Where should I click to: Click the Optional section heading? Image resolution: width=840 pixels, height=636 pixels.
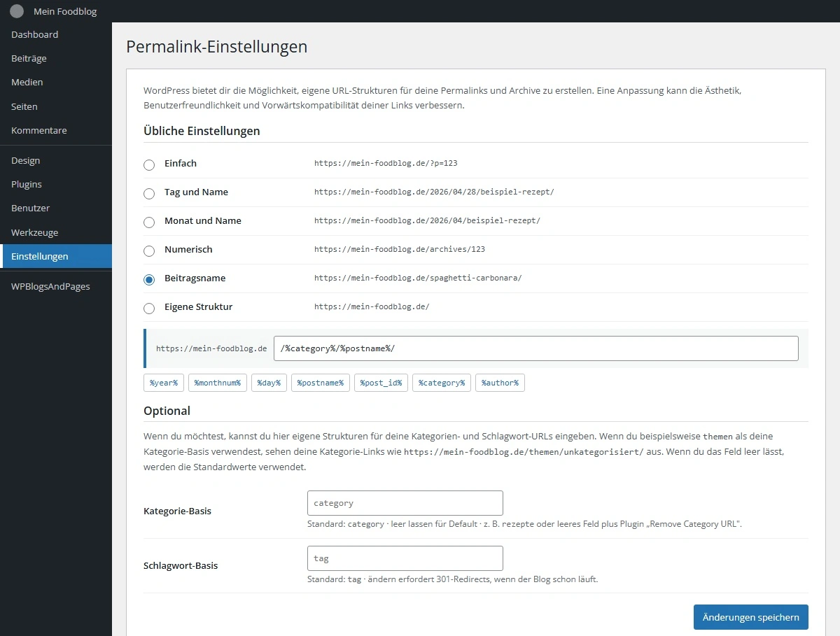tap(167, 411)
